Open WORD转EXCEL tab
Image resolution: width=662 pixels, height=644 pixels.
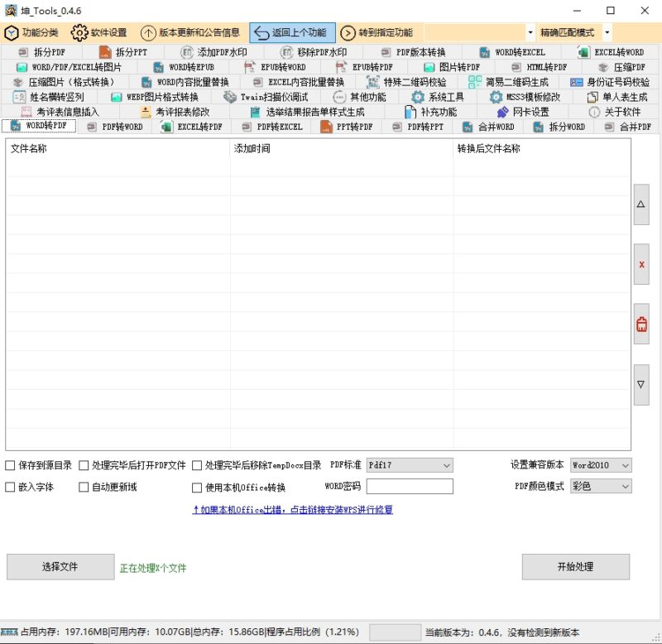tap(511, 52)
